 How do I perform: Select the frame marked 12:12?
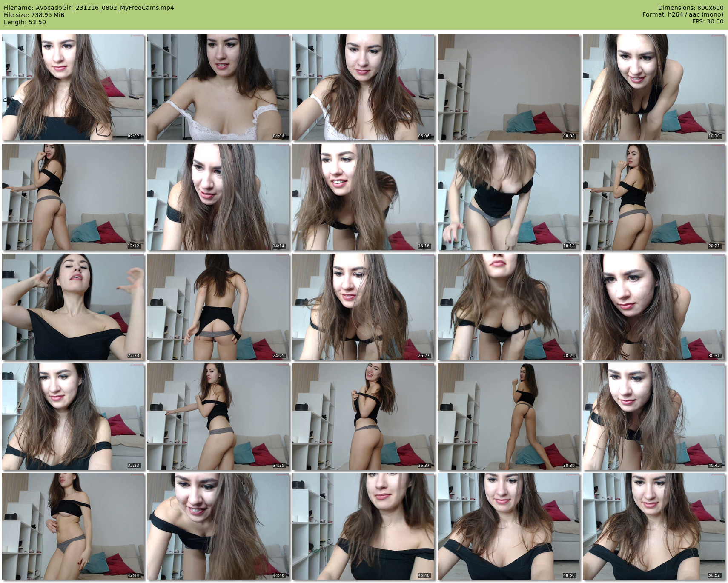(73, 197)
